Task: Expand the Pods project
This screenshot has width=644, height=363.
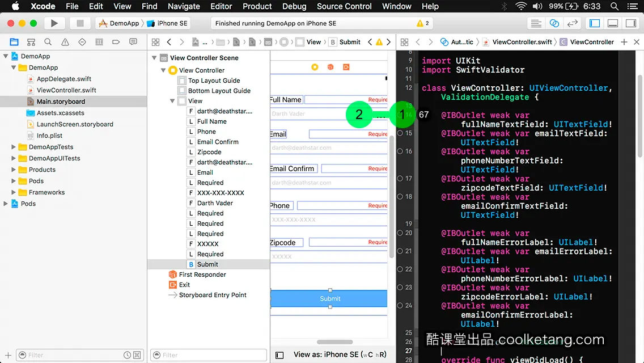Action: coord(6,204)
